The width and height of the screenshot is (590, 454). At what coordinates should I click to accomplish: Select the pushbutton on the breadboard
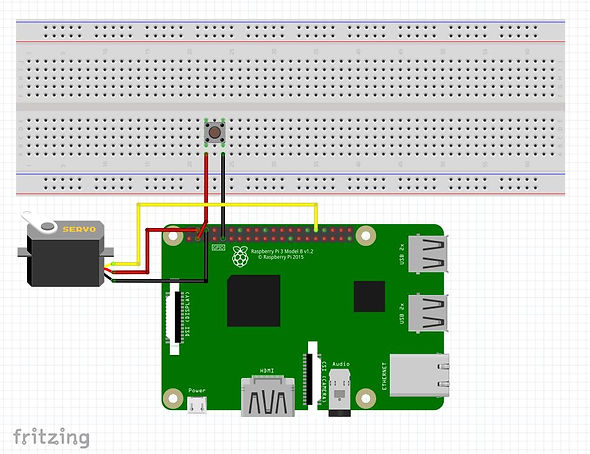click(x=214, y=132)
